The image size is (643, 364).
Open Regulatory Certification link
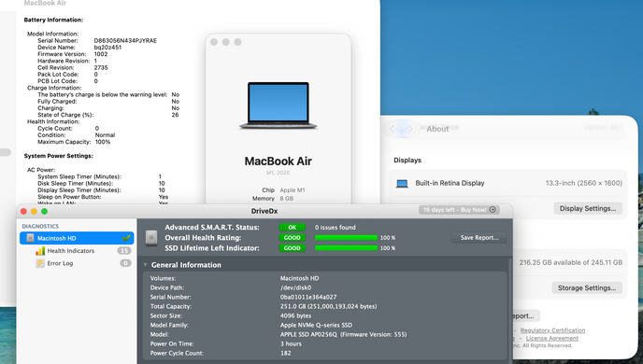click(x=552, y=330)
